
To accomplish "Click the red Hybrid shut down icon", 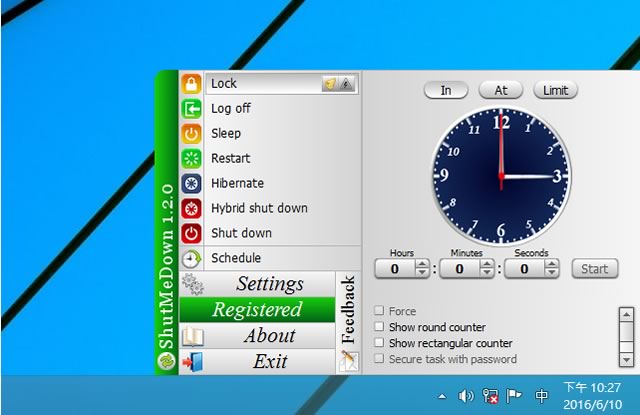I will (x=191, y=208).
